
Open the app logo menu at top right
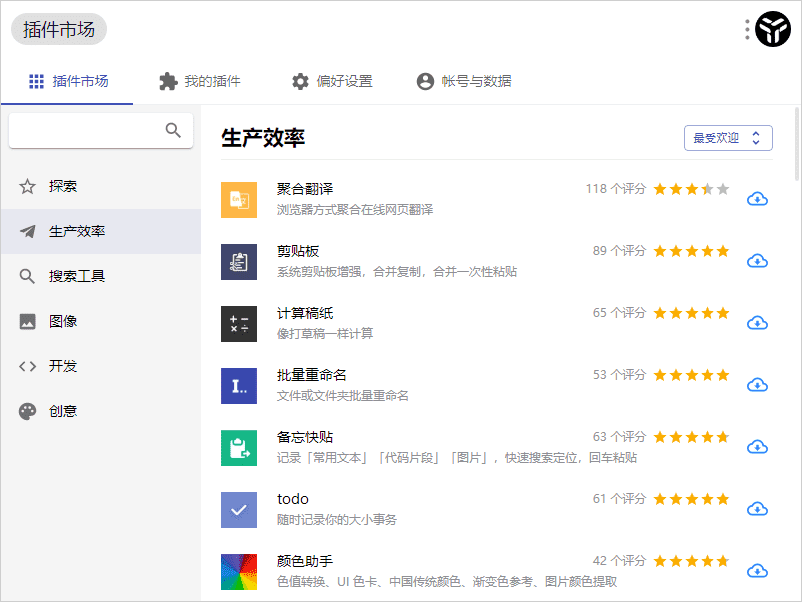[771, 29]
